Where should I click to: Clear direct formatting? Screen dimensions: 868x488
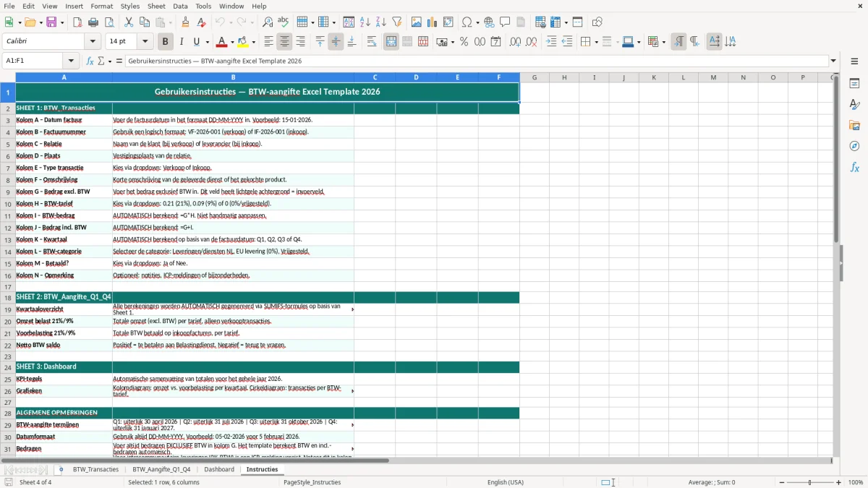(x=202, y=22)
